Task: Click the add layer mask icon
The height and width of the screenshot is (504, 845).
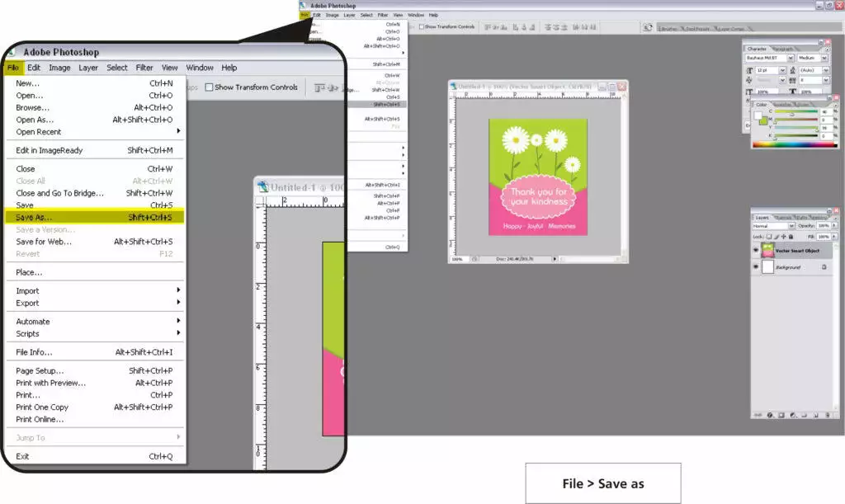Action: (x=781, y=415)
